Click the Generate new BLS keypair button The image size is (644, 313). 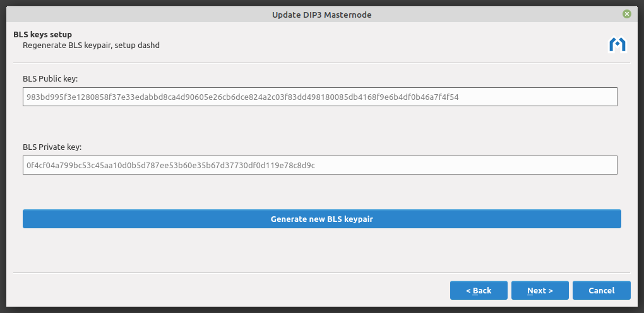tap(322, 219)
